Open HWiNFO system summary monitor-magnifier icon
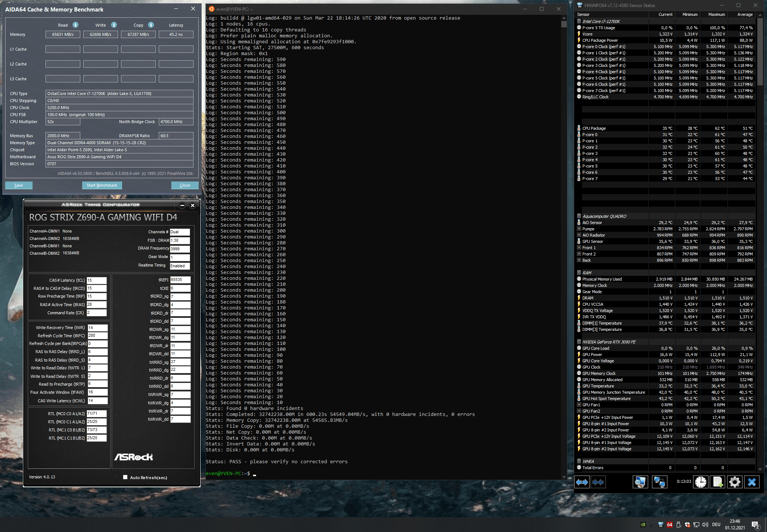Image resolution: width=767 pixels, height=532 pixels. (x=640, y=482)
